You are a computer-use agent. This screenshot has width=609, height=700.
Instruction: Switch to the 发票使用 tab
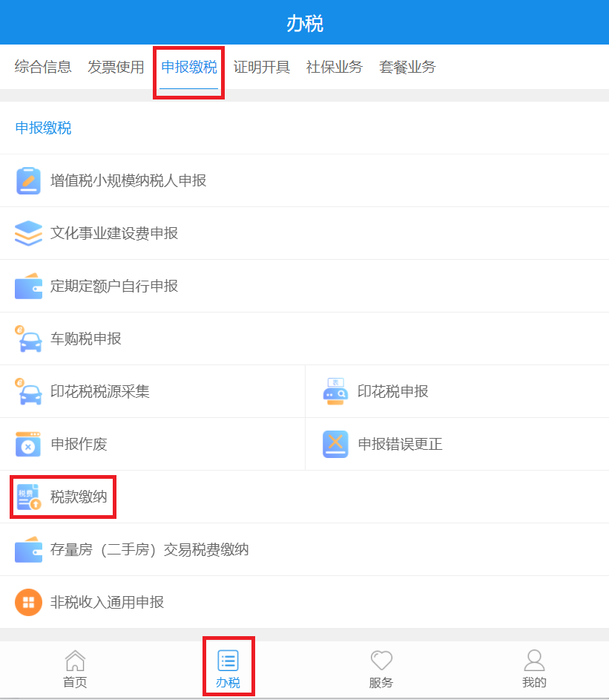click(116, 67)
